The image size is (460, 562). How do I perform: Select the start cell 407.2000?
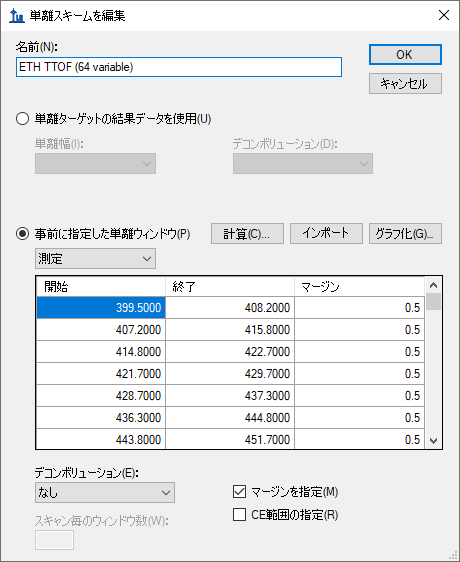[x=101, y=330]
